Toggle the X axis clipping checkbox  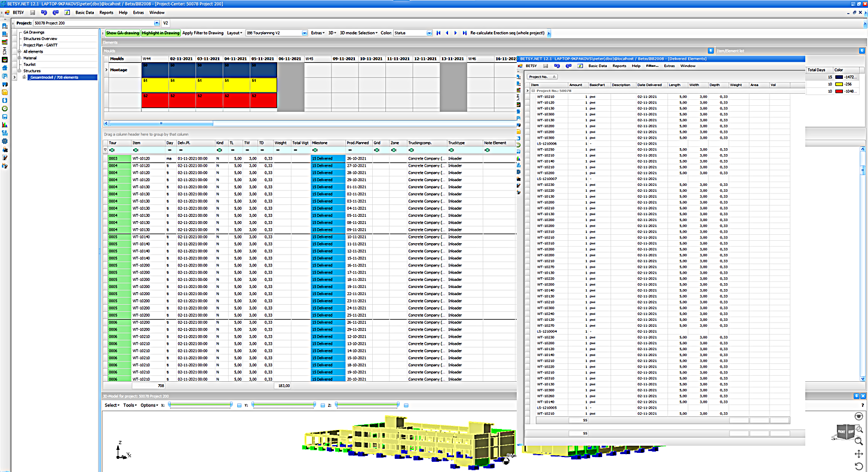[239, 405]
